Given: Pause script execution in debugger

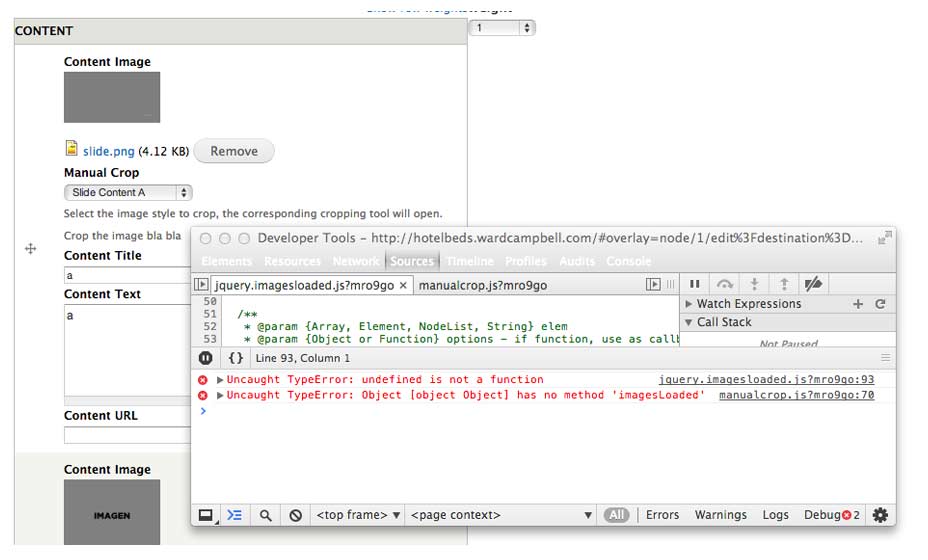Looking at the screenshot, I should coord(695,284).
